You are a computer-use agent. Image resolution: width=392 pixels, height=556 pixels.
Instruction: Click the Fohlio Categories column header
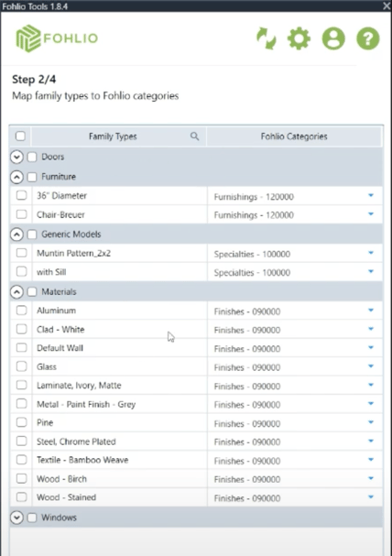294,136
